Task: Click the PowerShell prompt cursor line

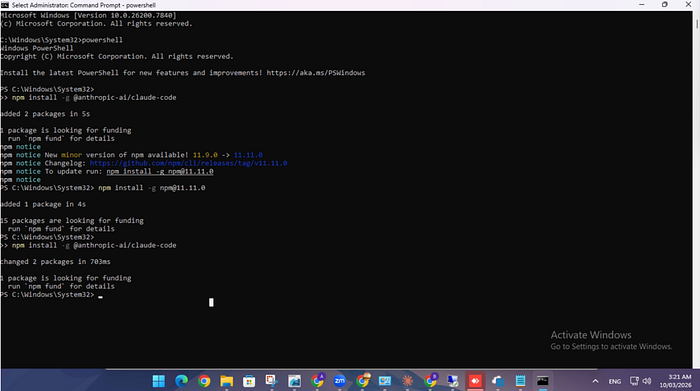Action: [51, 295]
